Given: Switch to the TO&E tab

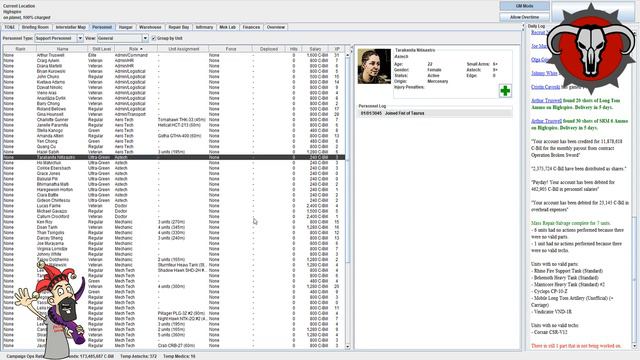Looking at the screenshot, I should pyautogui.click(x=9, y=27).
